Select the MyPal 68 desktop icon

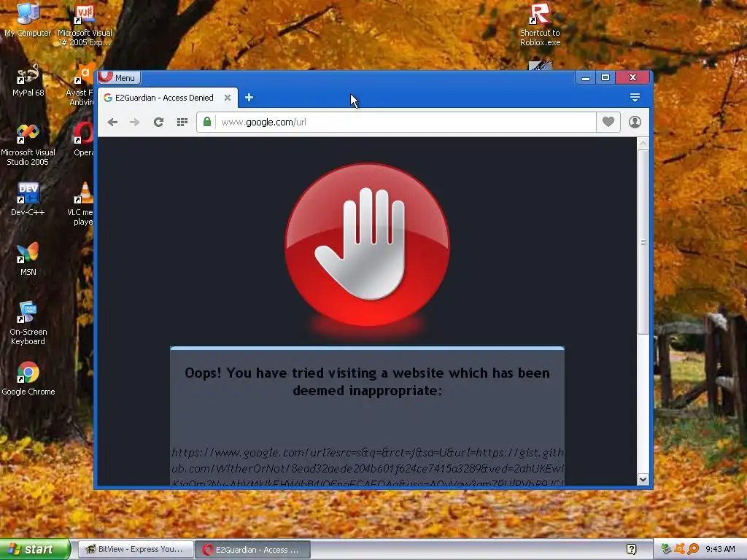click(28, 80)
